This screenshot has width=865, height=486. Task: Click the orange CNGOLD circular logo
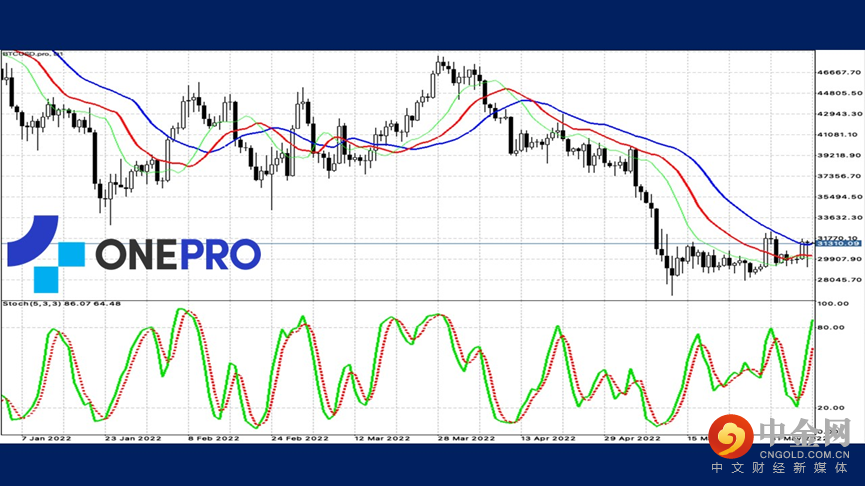tap(731, 436)
